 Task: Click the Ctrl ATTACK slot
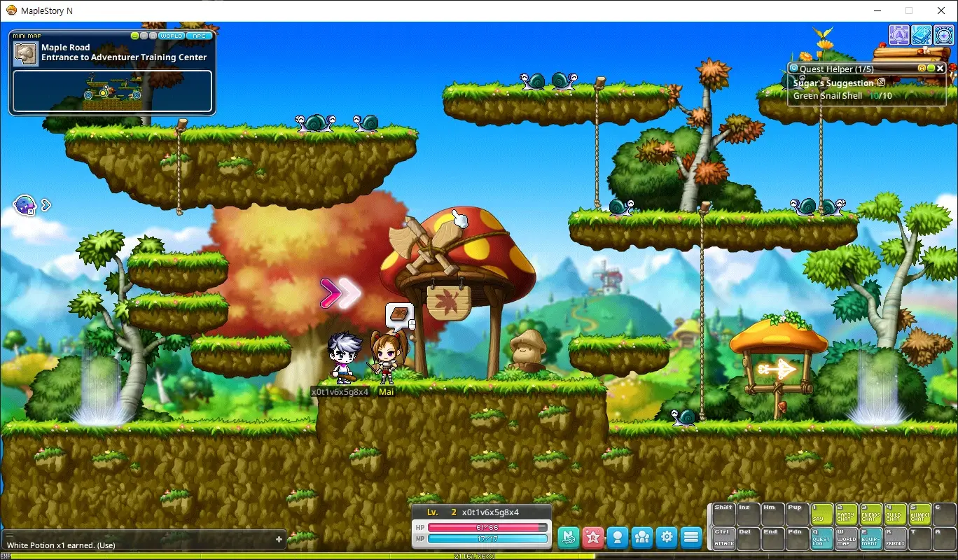pos(724,538)
